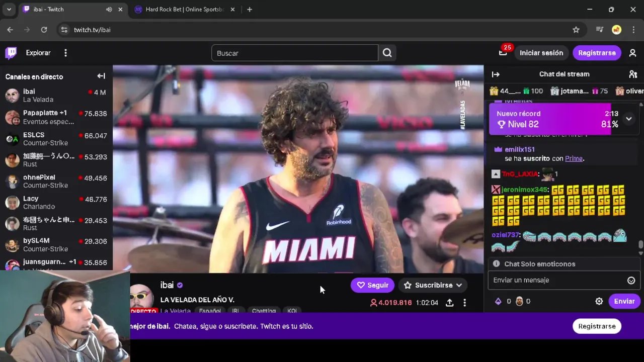The image size is (644, 362).
Task: Open the Chrome profile avatar
Action: (616, 30)
